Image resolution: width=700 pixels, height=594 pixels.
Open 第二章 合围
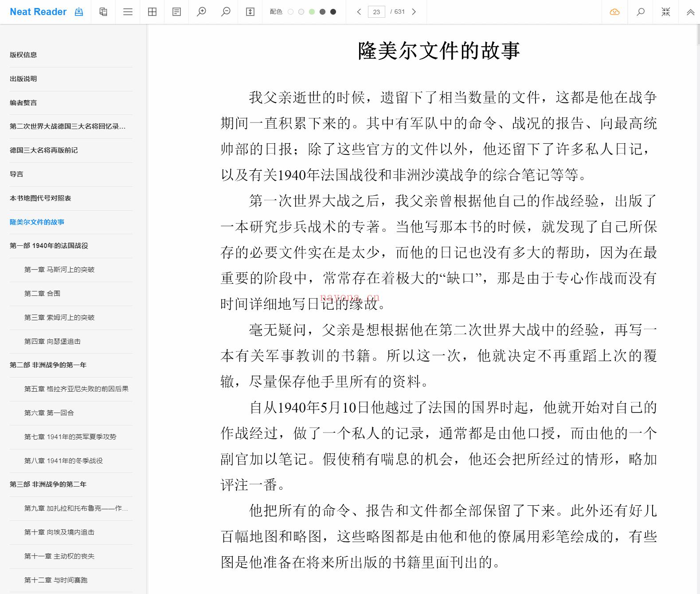[x=42, y=294]
